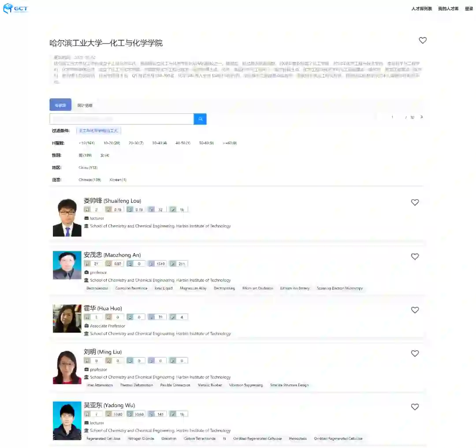This screenshot has height=448, width=476.
Task: Favorite the school page heart icon
Action: 423,40
